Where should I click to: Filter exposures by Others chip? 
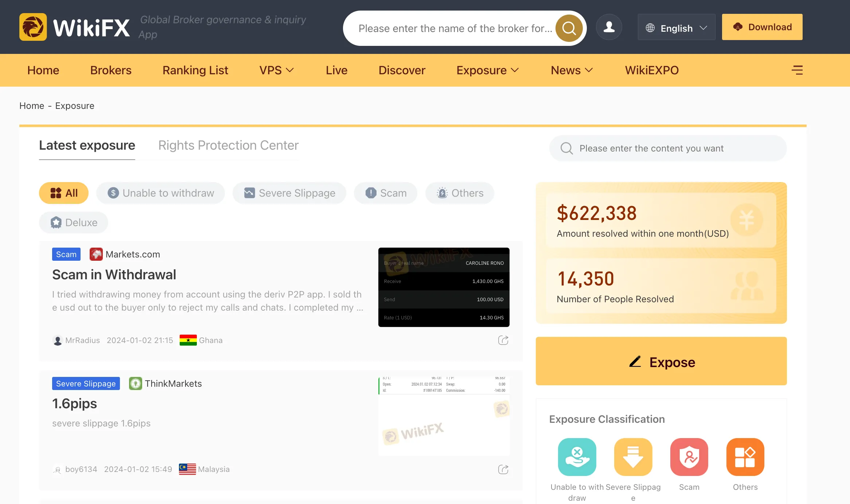pyautogui.click(x=460, y=193)
